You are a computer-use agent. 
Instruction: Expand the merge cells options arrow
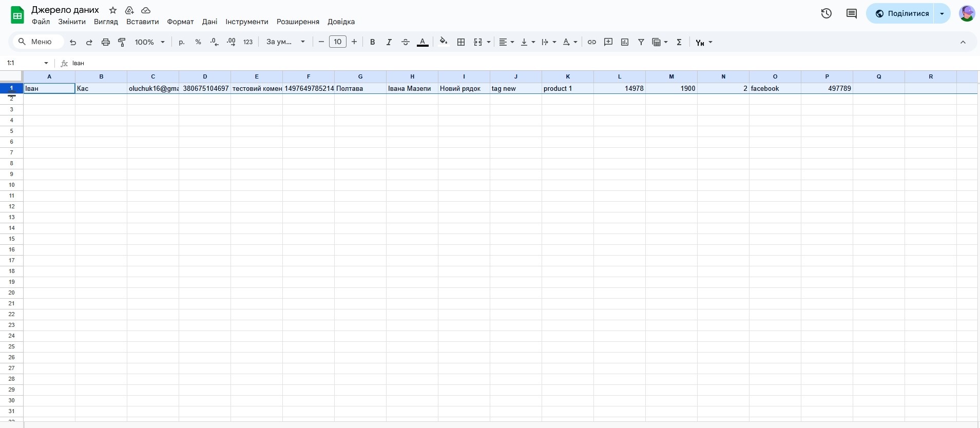[x=489, y=42]
